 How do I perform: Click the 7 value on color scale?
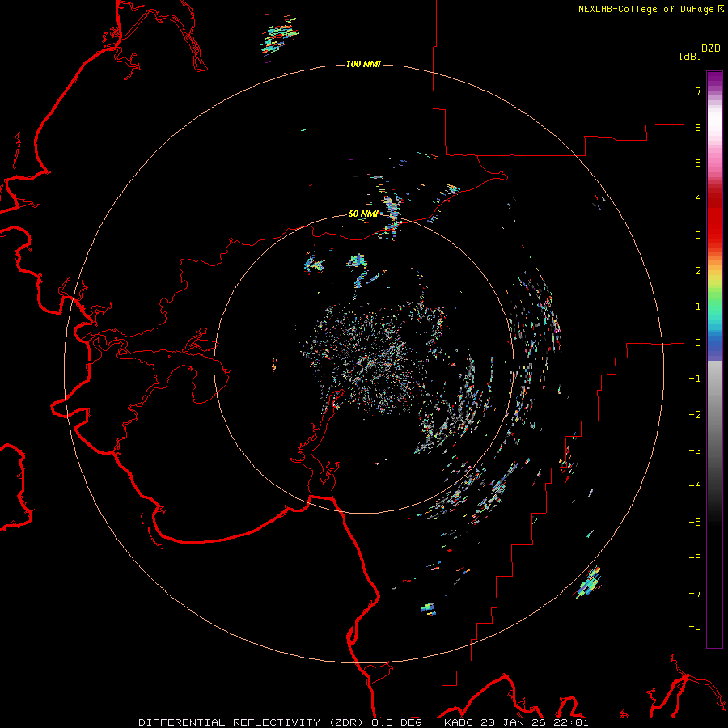[x=698, y=91]
